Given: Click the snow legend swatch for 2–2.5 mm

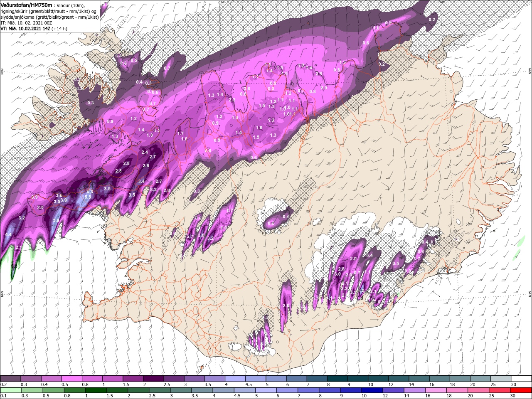Looking at the screenshot, I should tap(153, 379).
